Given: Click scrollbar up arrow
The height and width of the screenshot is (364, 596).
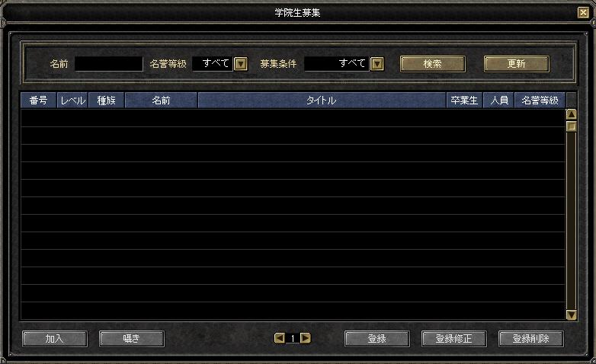Looking at the screenshot, I should click(x=572, y=114).
